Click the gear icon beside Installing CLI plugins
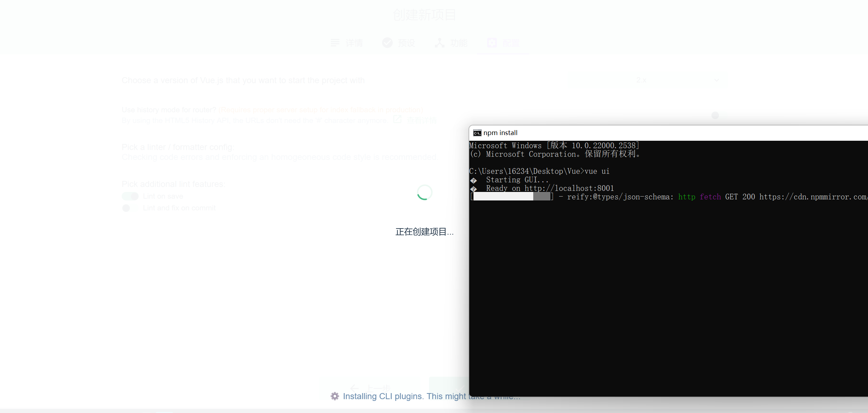Image resolution: width=868 pixels, height=413 pixels. coord(335,396)
